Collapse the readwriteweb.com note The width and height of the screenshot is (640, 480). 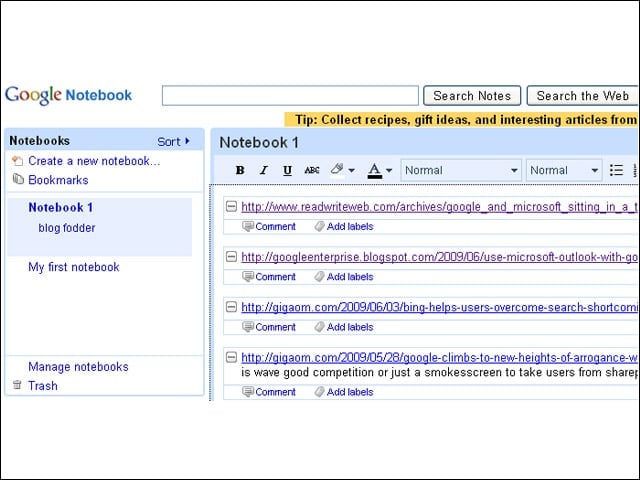tap(231, 206)
